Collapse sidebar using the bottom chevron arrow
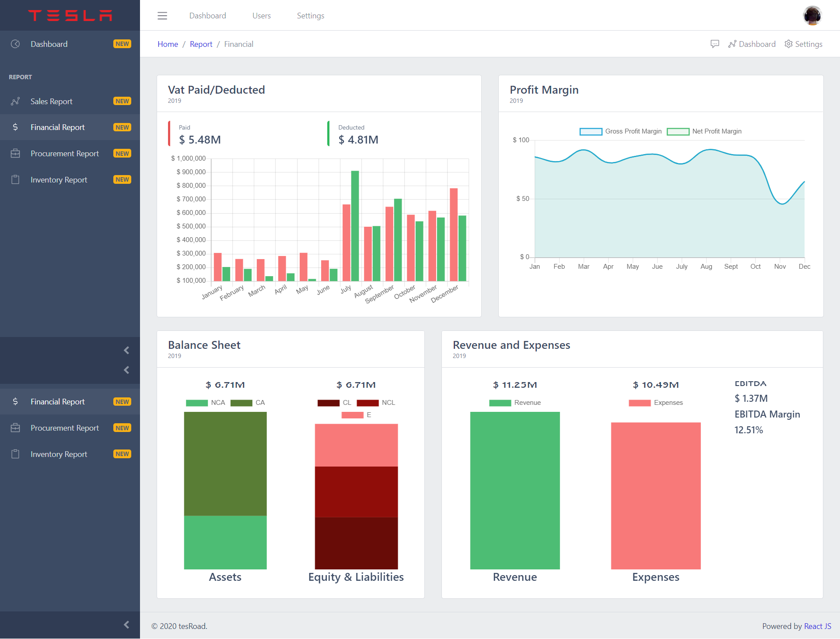This screenshot has height=639, width=840. pos(126,625)
